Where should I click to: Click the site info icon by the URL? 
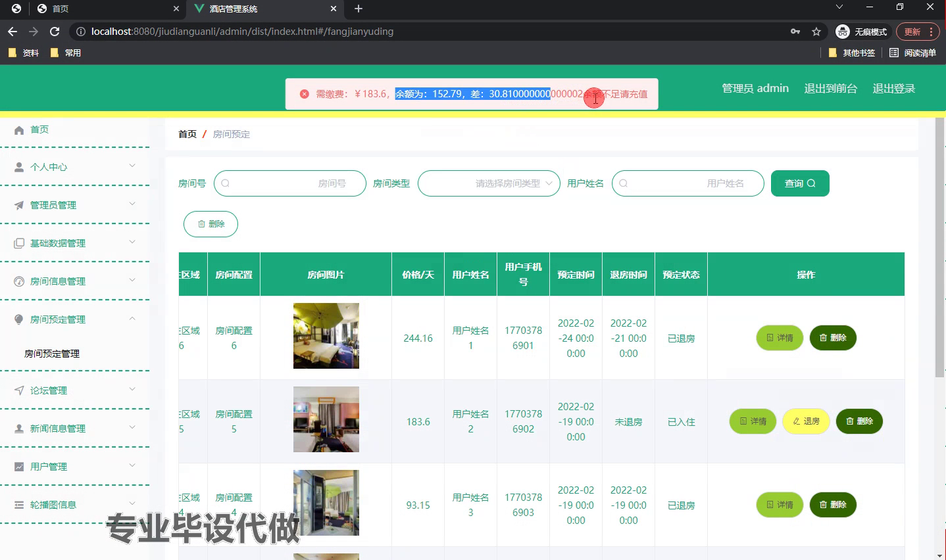tap(80, 32)
